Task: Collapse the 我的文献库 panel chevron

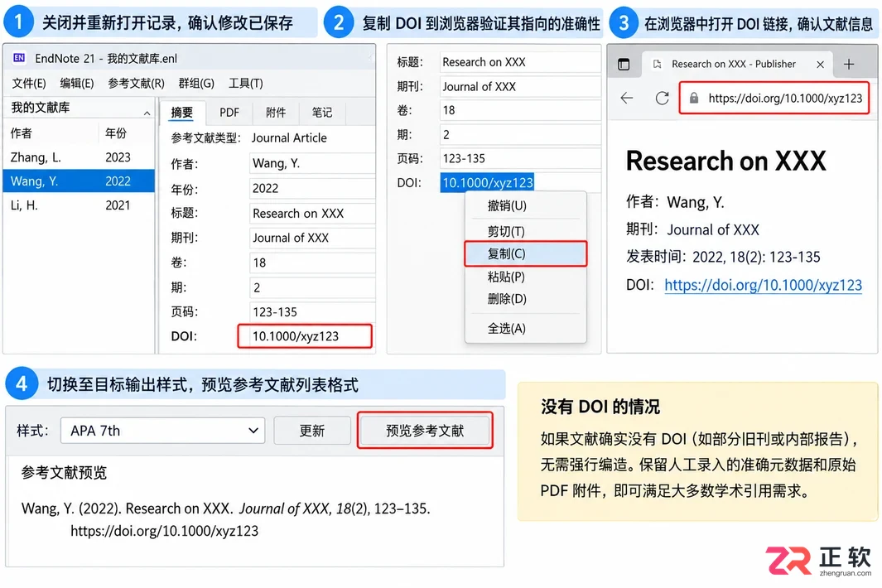Action: click(x=147, y=113)
